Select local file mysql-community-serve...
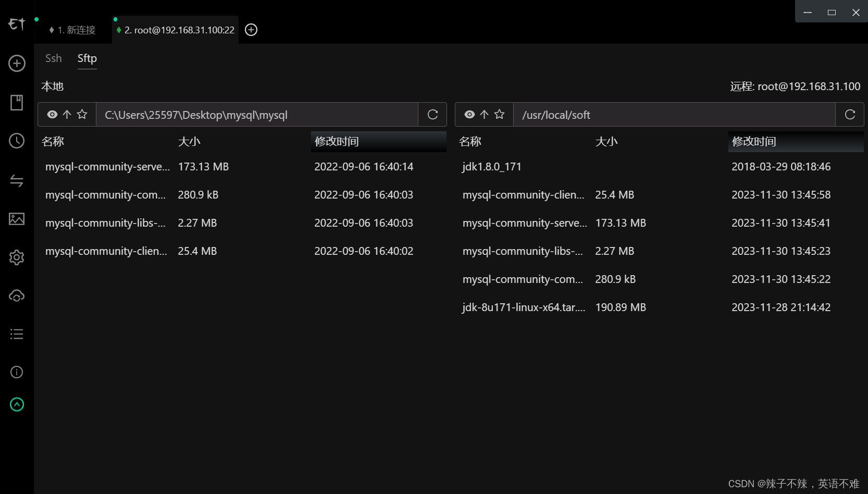The image size is (868, 494). [107, 167]
